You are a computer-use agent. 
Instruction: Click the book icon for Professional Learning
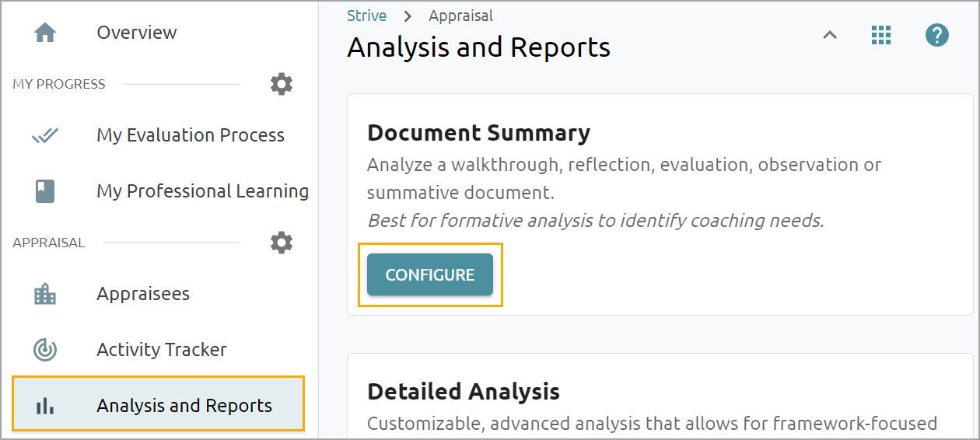click(x=45, y=191)
